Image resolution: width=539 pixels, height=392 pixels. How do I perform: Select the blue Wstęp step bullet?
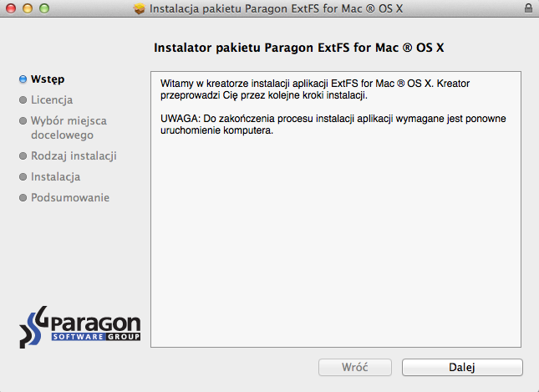23,79
